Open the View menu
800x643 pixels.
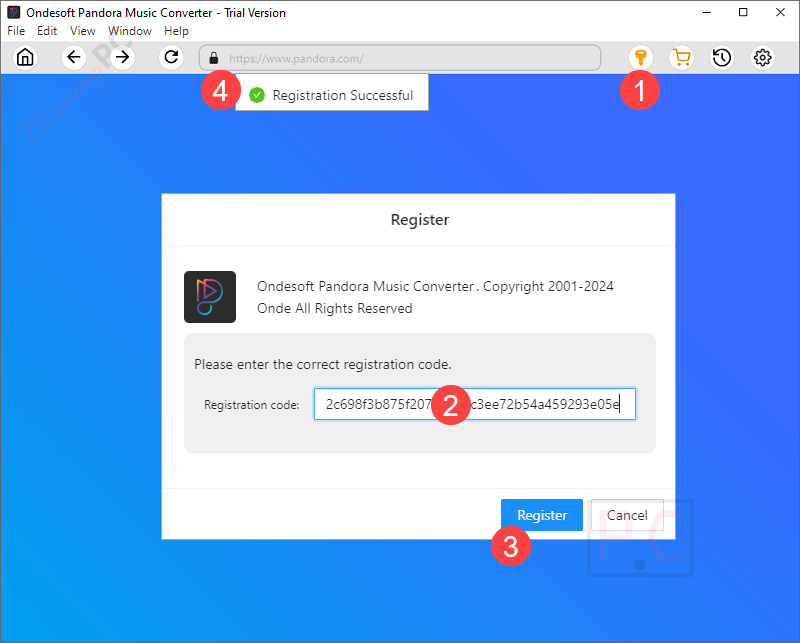(x=83, y=31)
